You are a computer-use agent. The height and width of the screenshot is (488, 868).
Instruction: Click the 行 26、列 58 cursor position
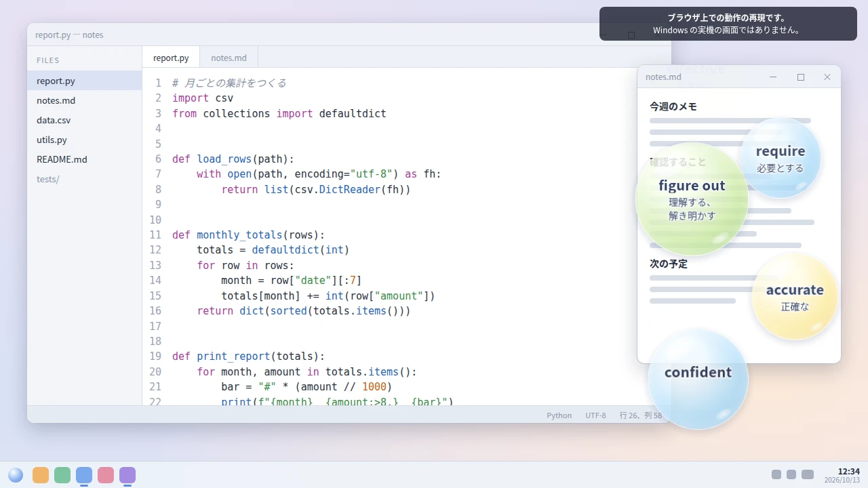[x=641, y=415]
